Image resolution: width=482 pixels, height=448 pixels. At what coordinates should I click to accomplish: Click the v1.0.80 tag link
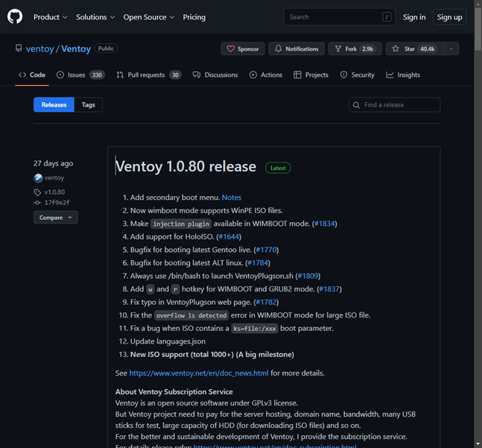click(54, 192)
